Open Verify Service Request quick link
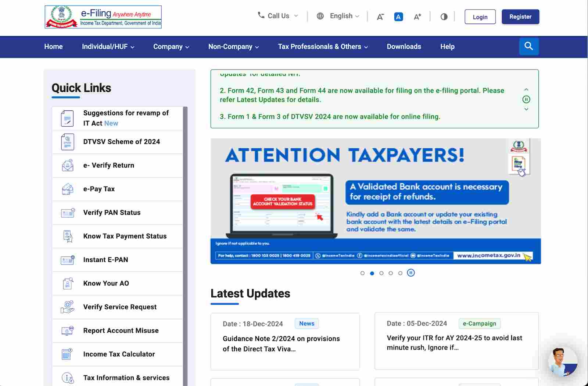 coord(117,307)
